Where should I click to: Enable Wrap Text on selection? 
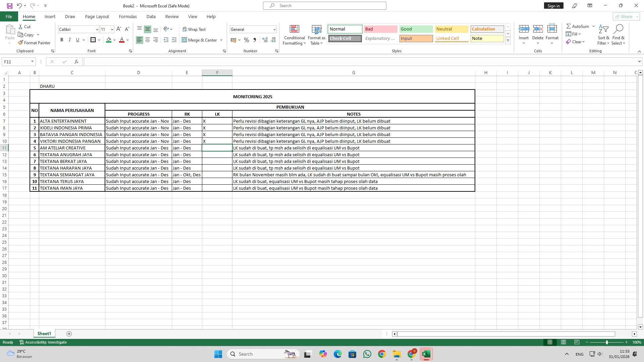pos(195,29)
